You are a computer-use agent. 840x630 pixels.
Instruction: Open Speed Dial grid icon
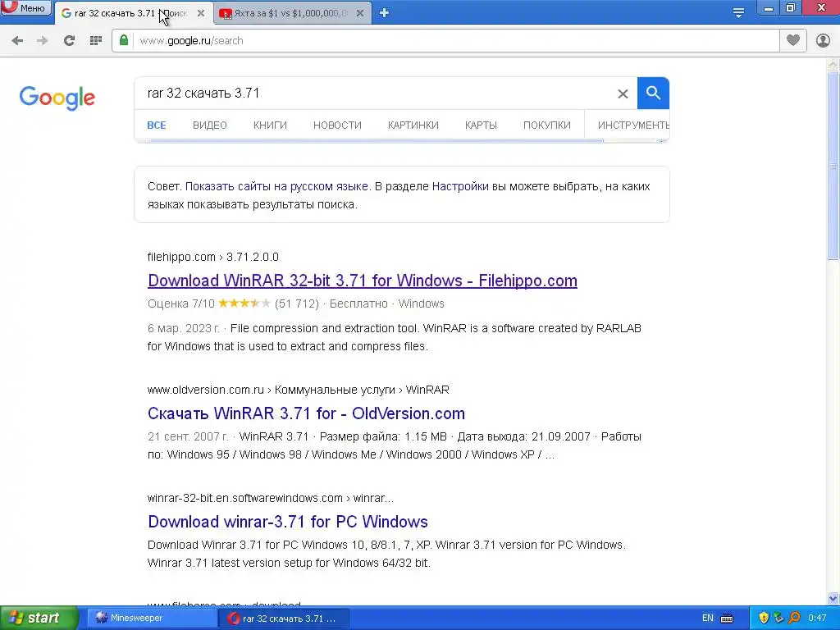pos(96,41)
